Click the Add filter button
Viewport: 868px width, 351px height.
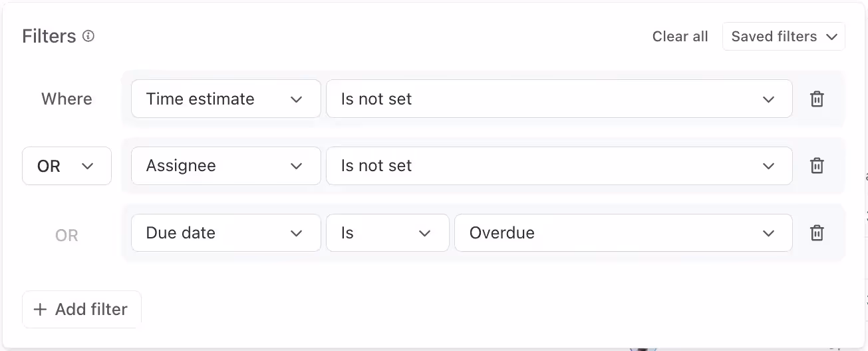pyautogui.click(x=82, y=310)
